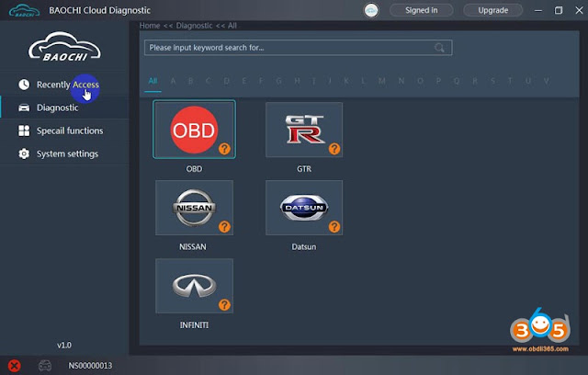588x375 pixels.
Task: Open the OBD diagnostic tile
Action: click(194, 130)
